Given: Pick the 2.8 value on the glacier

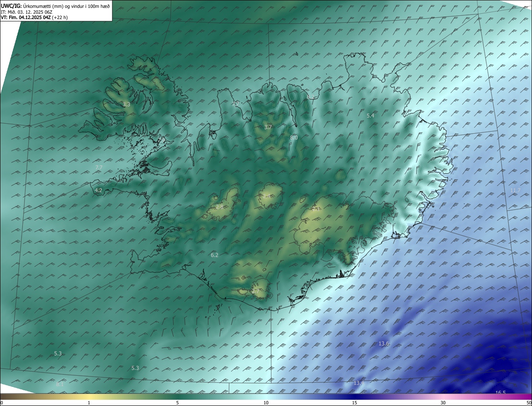Looking at the screenshot, I should (219, 207).
